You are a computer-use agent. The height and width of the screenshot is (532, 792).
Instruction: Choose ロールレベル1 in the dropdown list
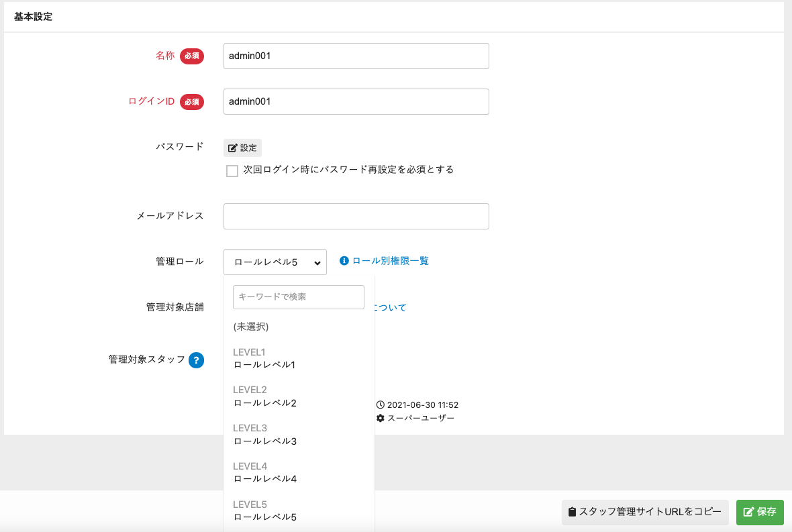pyautogui.click(x=264, y=365)
